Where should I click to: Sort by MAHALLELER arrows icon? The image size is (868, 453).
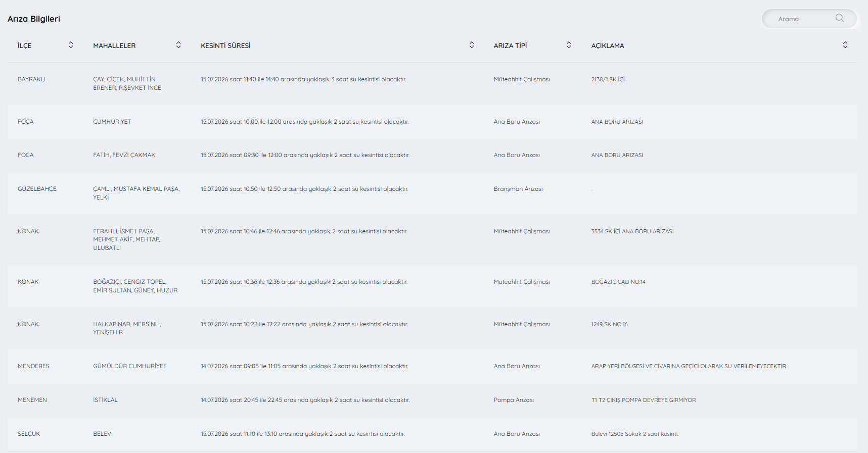[178, 45]
